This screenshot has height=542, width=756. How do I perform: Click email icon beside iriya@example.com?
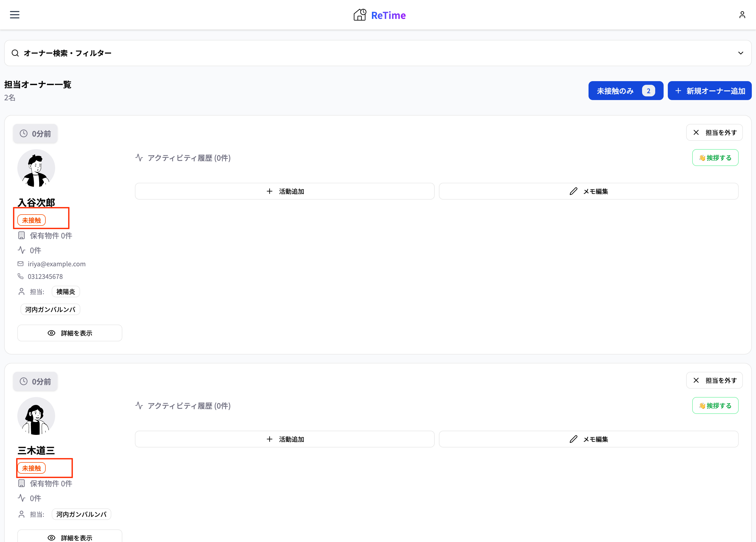click(x=20, y=264)
